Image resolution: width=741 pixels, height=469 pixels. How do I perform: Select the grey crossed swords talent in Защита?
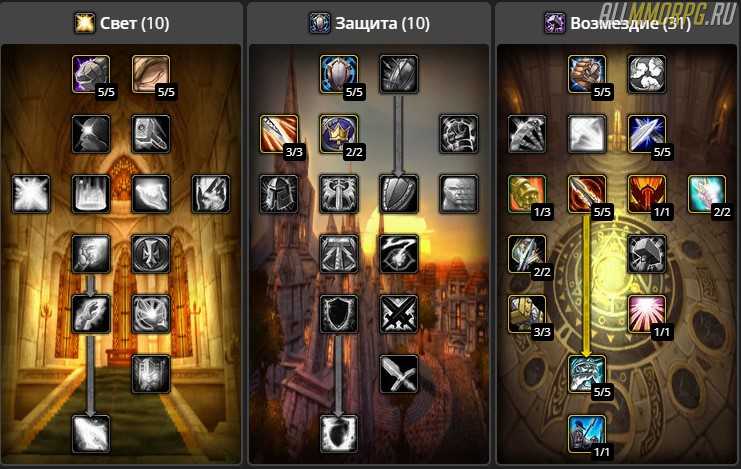[x=399, y=314]
